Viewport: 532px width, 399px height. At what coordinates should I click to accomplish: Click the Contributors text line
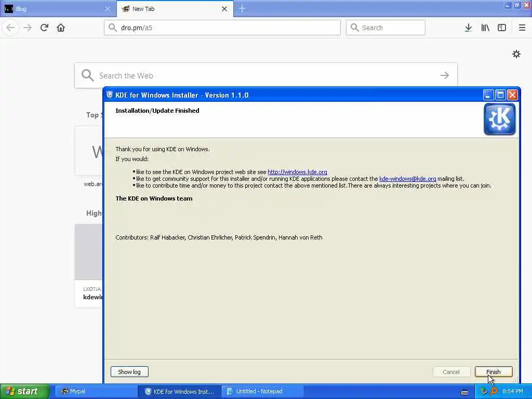(219, 237)
